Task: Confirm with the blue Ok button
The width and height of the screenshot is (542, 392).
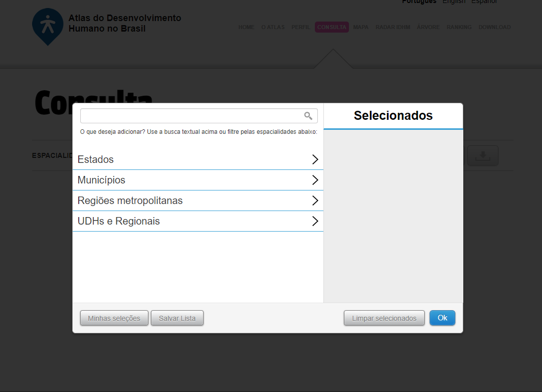Action: coord(442,318)
